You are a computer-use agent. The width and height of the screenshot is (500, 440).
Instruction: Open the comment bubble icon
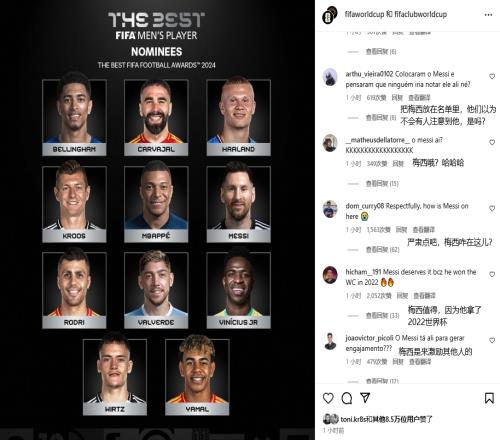point(347,398)
